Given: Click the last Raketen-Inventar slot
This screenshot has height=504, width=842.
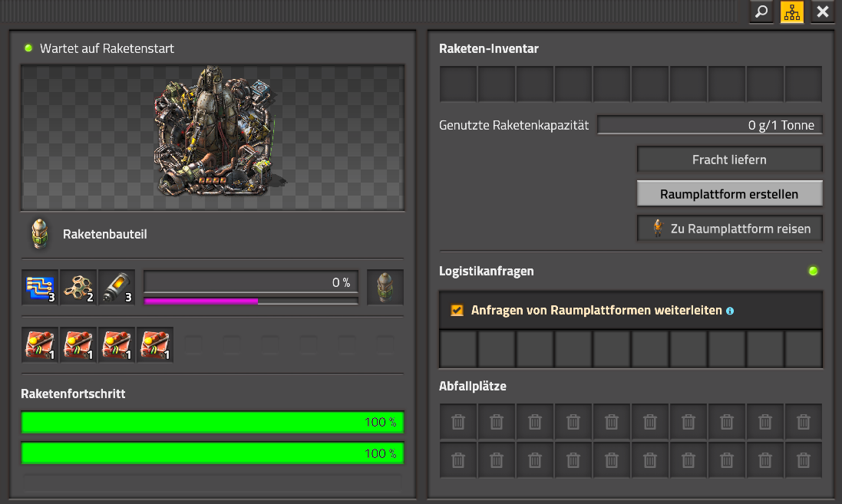Looking at the screenshot, I should pos(804,84).
